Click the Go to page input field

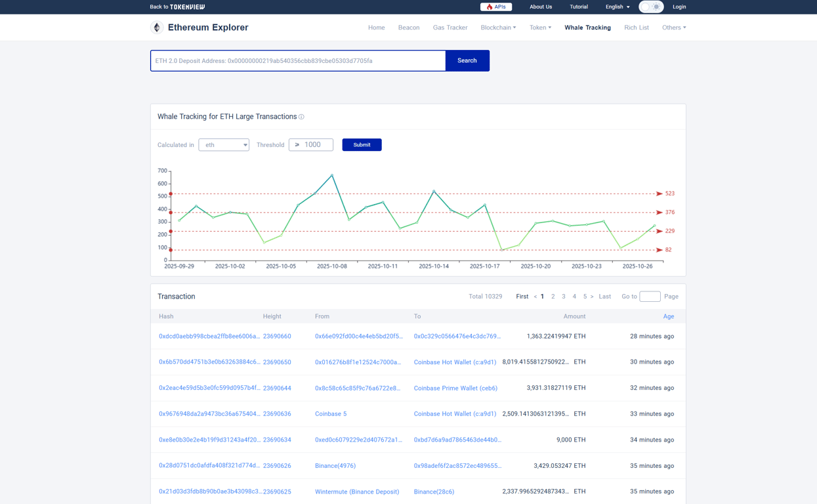650,296
